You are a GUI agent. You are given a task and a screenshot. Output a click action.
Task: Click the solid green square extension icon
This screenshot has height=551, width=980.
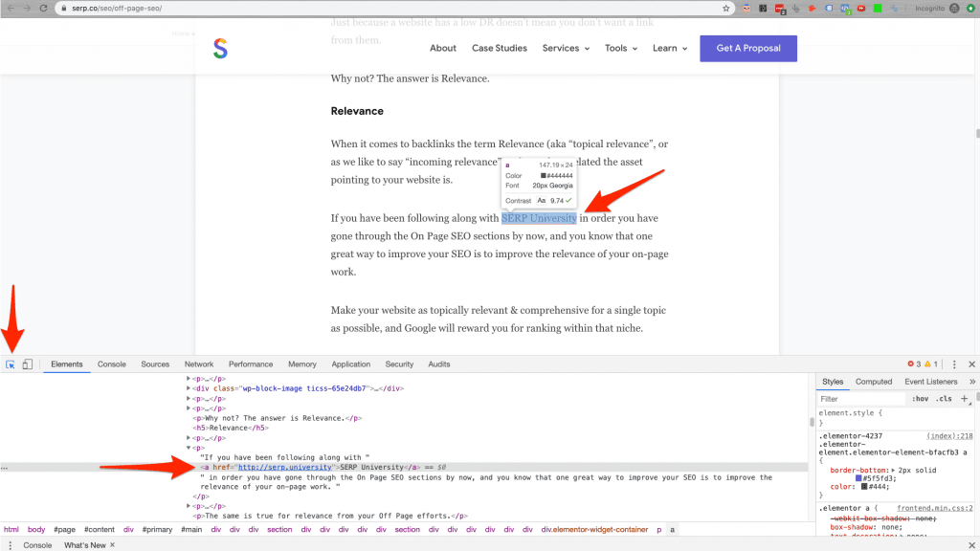pos(878,8)
